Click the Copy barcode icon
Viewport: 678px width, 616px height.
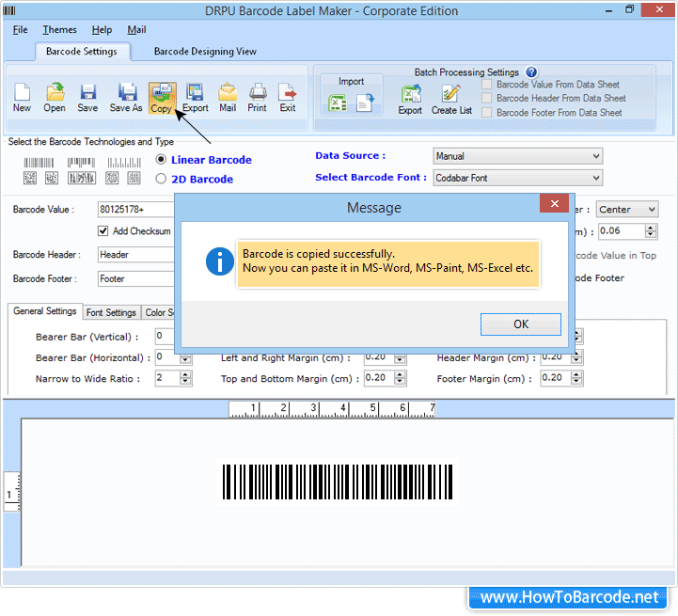click(162, 98)
